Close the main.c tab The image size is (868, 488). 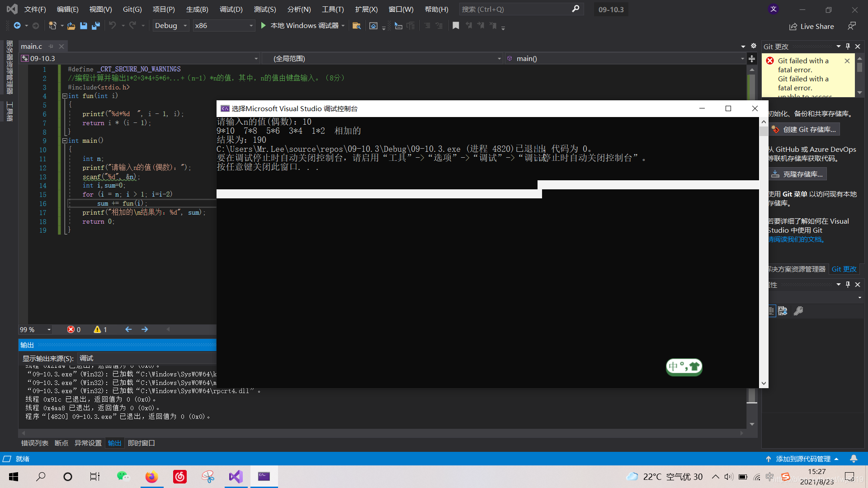[x=61, y=46]
